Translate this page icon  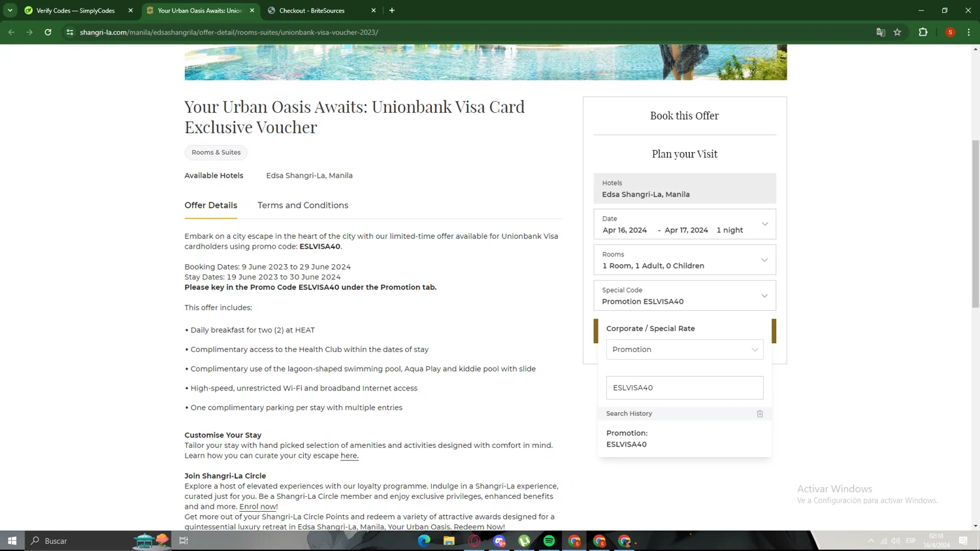pos(881,32)
